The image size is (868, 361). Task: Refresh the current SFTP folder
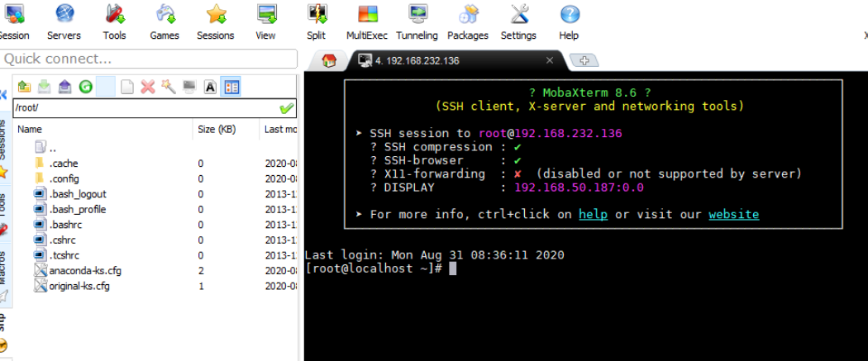click(x=85, y=87)
